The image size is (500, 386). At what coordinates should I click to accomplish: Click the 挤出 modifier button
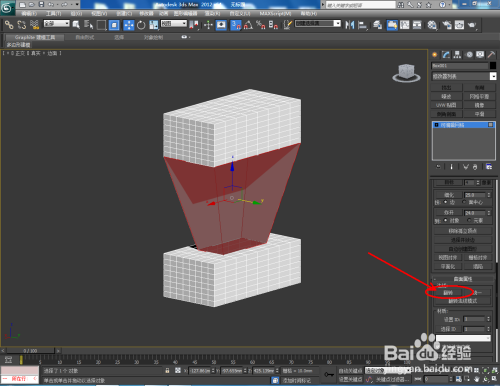446,88
